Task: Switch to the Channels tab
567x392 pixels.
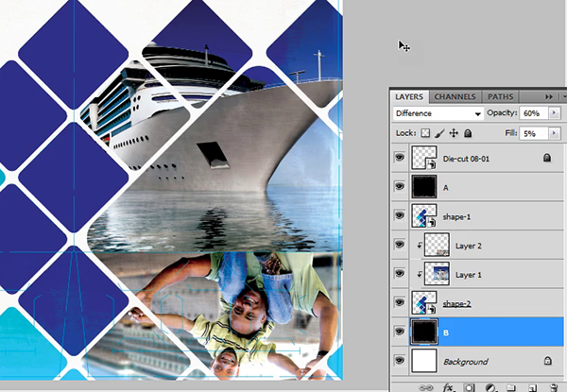Action: [x=455, y=97]
